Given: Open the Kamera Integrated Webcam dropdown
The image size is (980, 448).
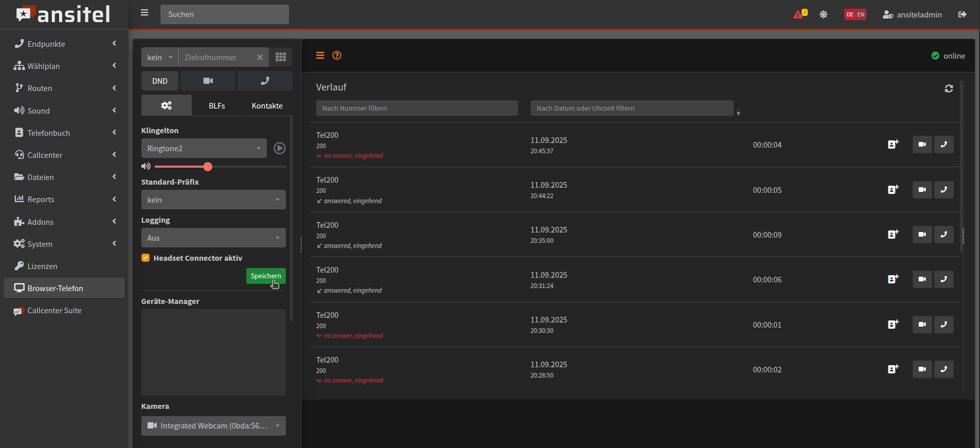Looking at the screenshot, I should click(213, 425).
